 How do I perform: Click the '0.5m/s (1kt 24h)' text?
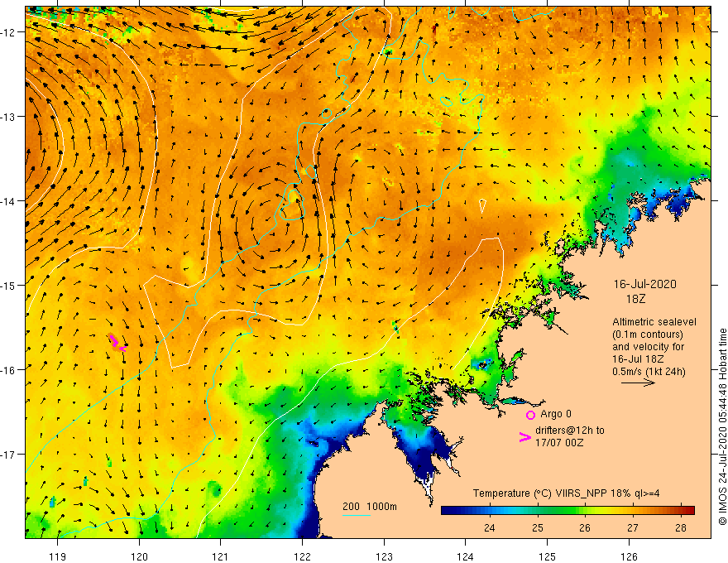(649, 372)
